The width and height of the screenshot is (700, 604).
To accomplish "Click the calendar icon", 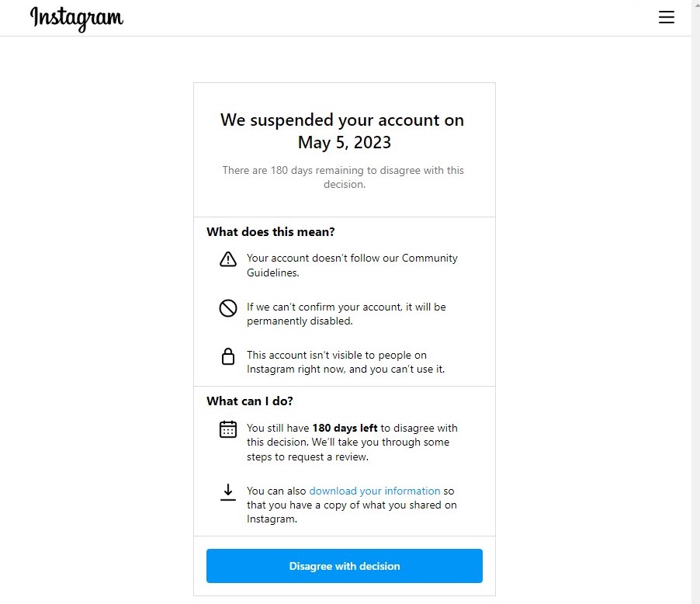I will 227,429.
